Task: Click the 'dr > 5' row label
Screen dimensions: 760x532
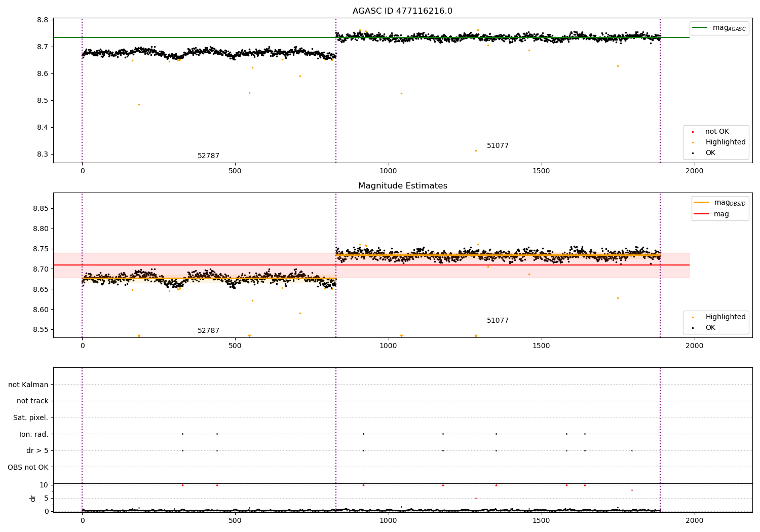Action: pyautogui.click(x=37, y=450)
